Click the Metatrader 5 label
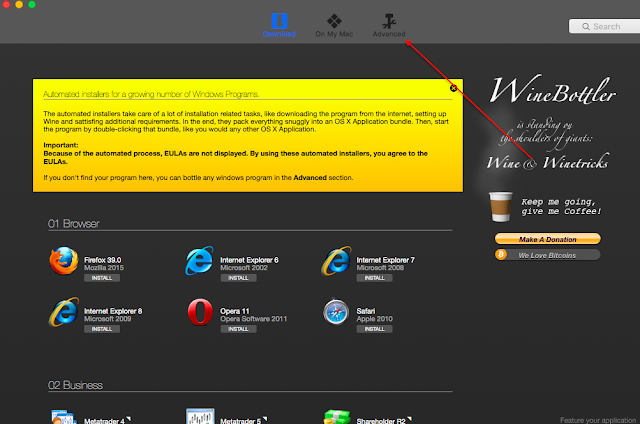Viewport: 640px width, 424px height. click(240, 421)
